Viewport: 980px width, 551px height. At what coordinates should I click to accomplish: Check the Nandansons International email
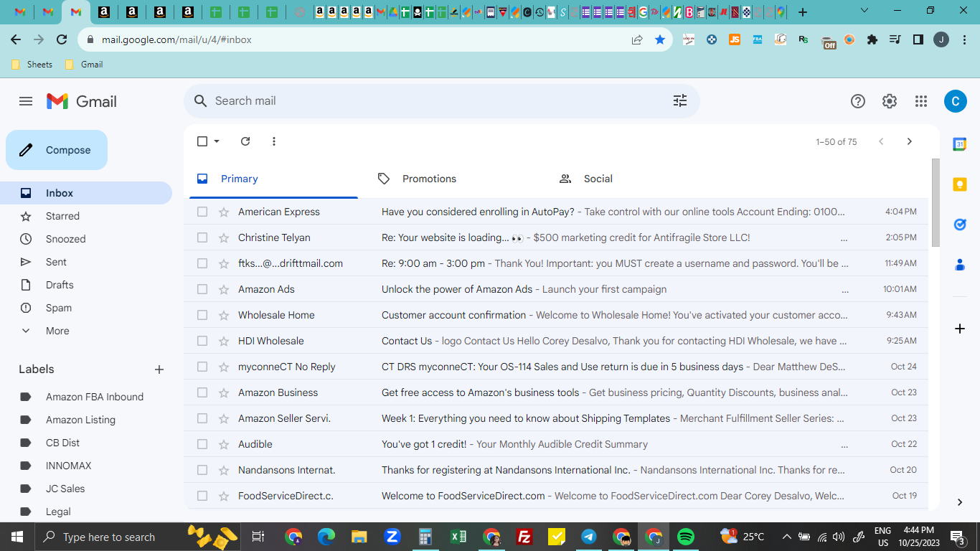click(202, 470)
